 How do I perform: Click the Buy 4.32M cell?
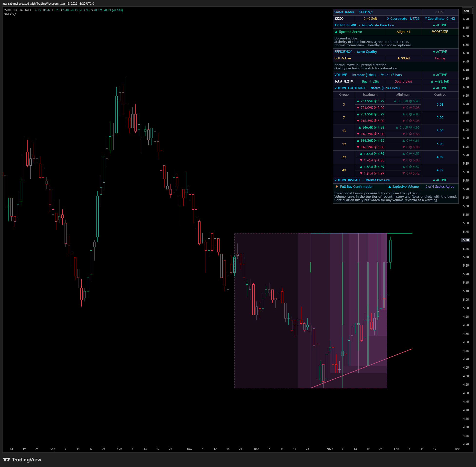(370, 81)
